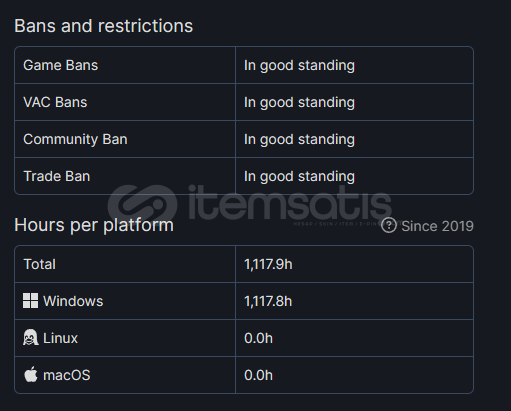Click the Linux hours value 0.0h
This screenshot has height=411, width=511.
[258, 338]
